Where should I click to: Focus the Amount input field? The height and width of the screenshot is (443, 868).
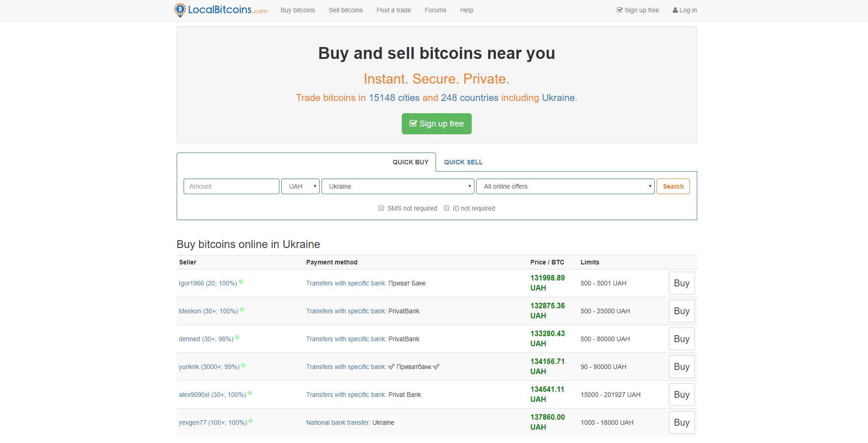tap(231, 186)
